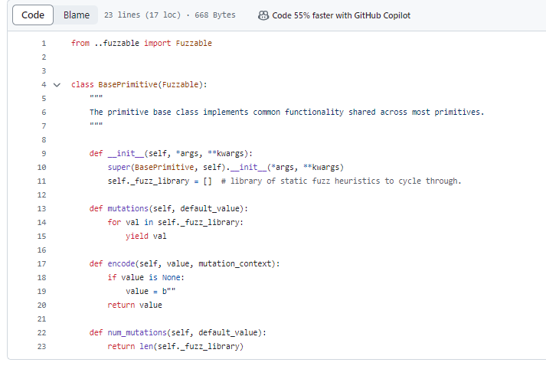546x392 pixels.
Task: Click the file info '23 lines (17 loc)' text
Action: (x=138, y=15)
